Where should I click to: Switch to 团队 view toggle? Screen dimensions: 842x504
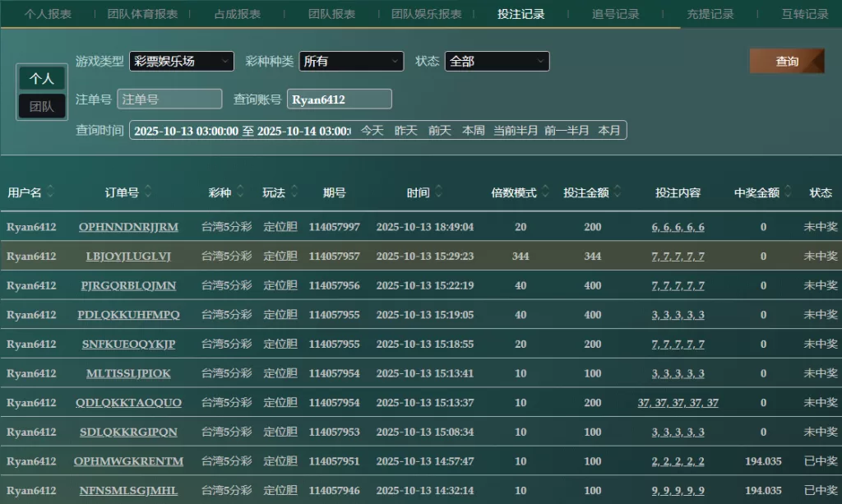click(42, 106)
